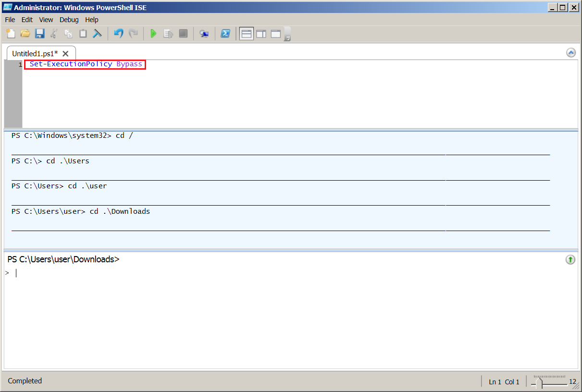The image size is (582, 392).
Task: Save the script with the floppy disk icon
Action: tap(39, 33)
